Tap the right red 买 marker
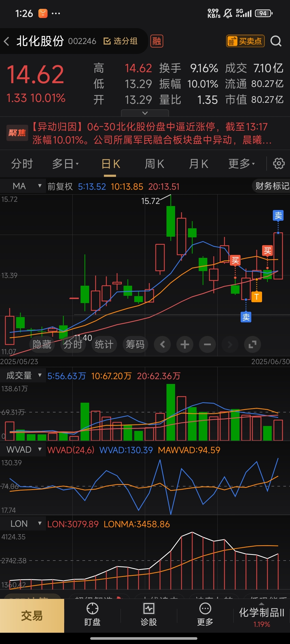The image size is (290, 644). tap(267, 251)
